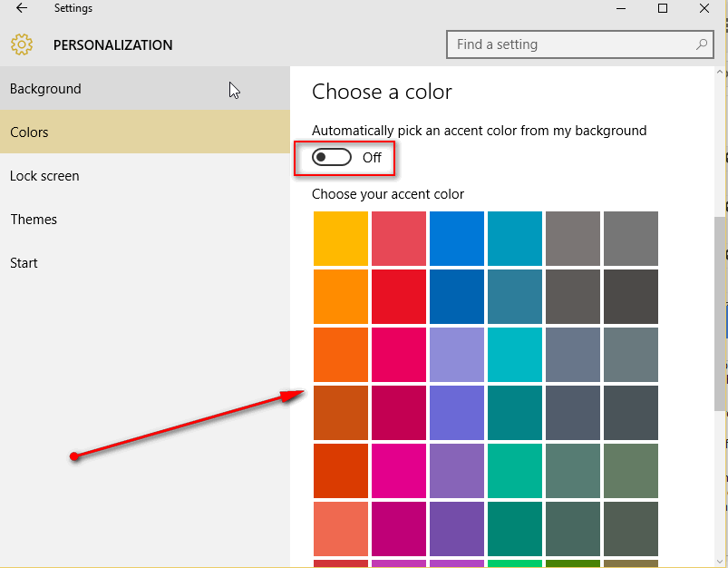Pick the coral red swatch in first row
Image resolution: width=728 pixels, height=568 pixels.
[x=399, y=239]
